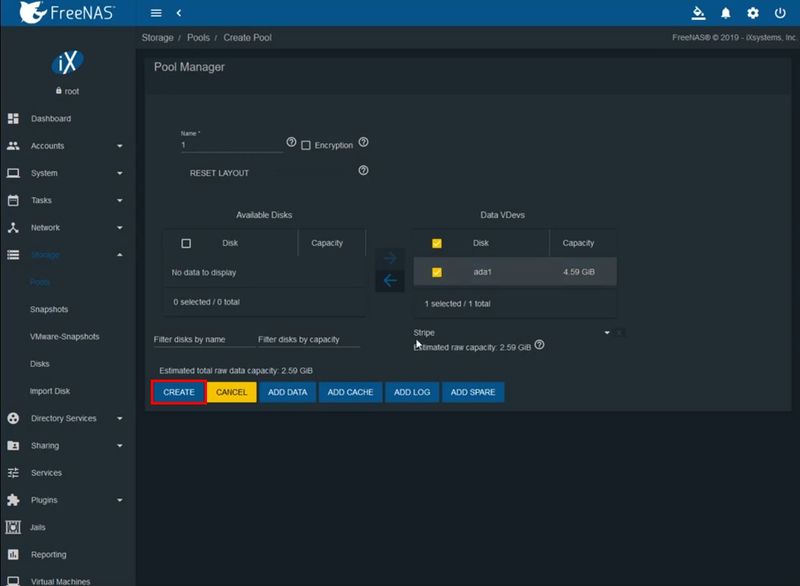
Task: Click the left arrow to remove disks
Action: (391, 280)
